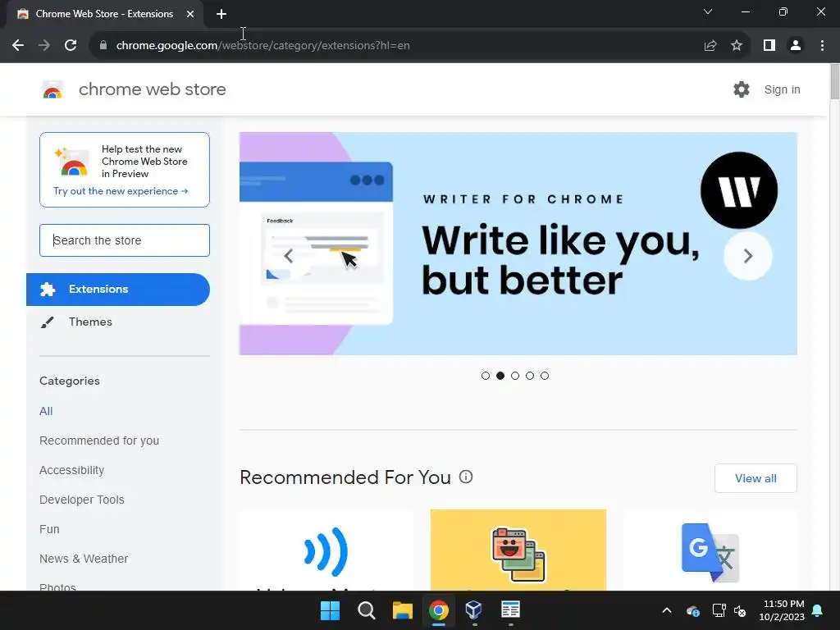Image resolution: width=840 pixels, height=630 pixels.
Task: Click the info icon beside Recommended For You
Action: (466, 477)
